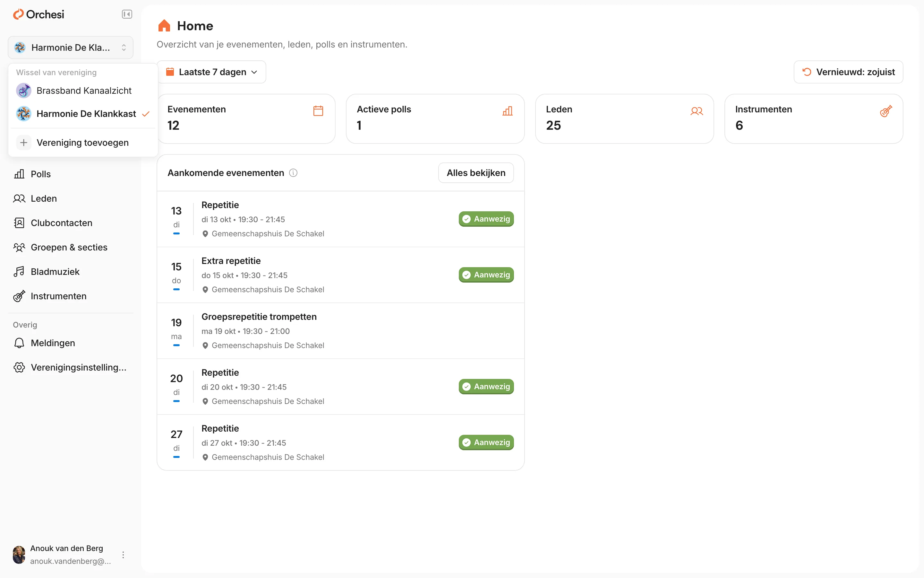This screenshot has width=924, height=578.
Task: Click the Vernieuwd: zojuist refresh button
Action: pyautogui.click(x=848, y=72)
